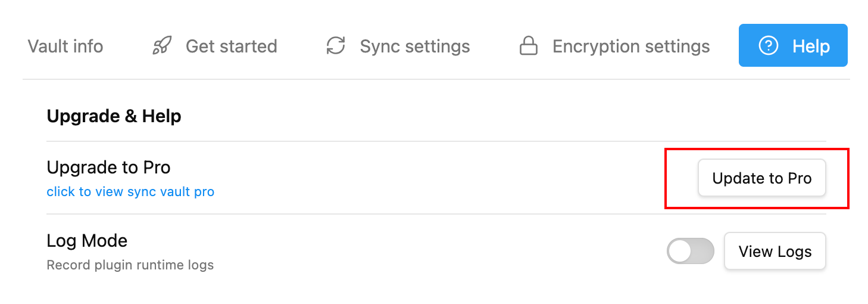This screenshot has width=868, height=304.
Task: Click the word 'Logs' in View Logs button
Action: [x=794, y=251]
